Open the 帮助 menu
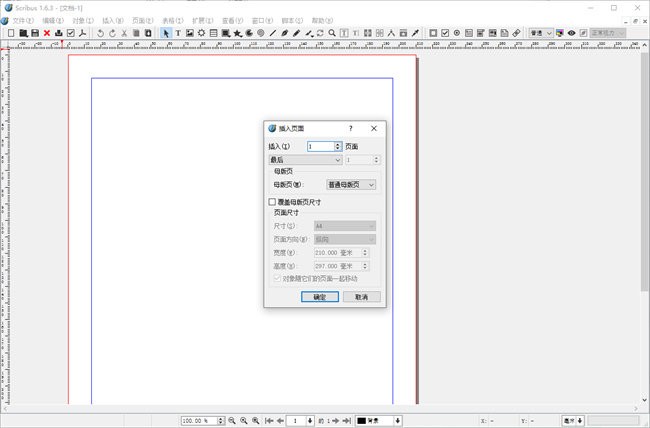Screen dimensions: 650x428 pos(321,20)
